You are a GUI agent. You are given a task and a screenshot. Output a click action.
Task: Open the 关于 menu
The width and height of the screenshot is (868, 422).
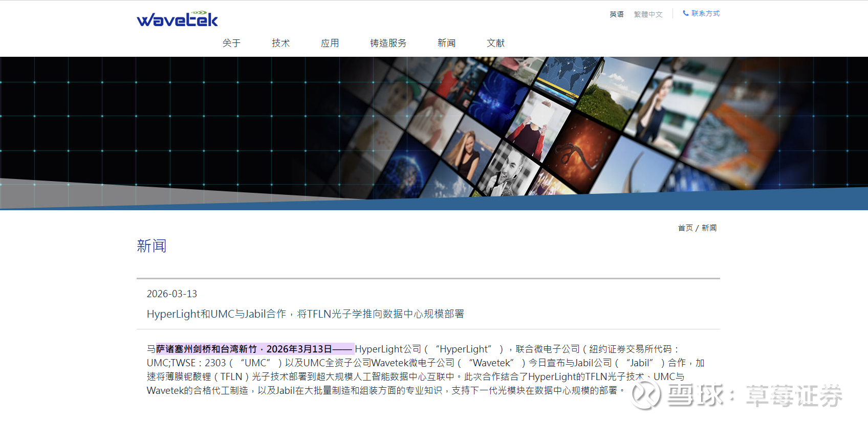pyautogui.click(x=231, y=43)
